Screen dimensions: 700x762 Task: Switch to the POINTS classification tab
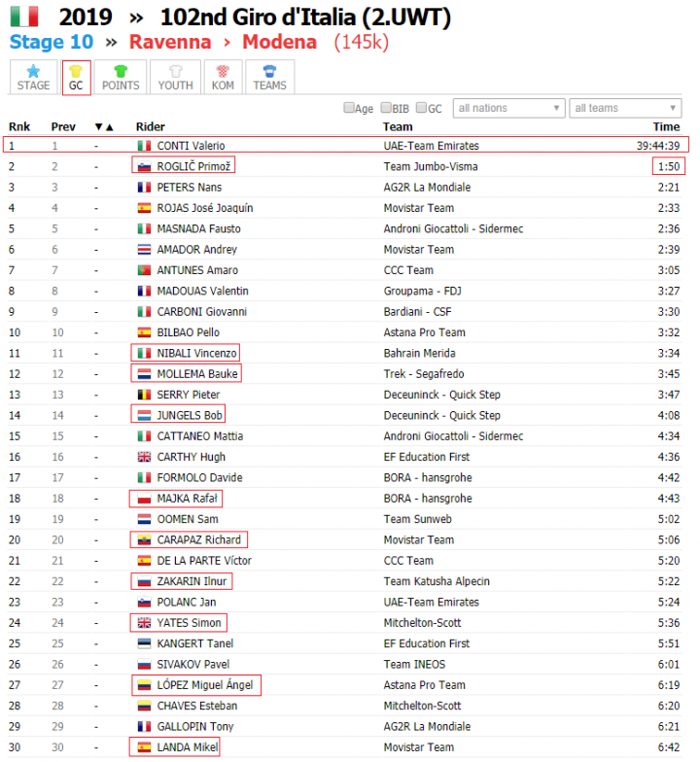121,78
